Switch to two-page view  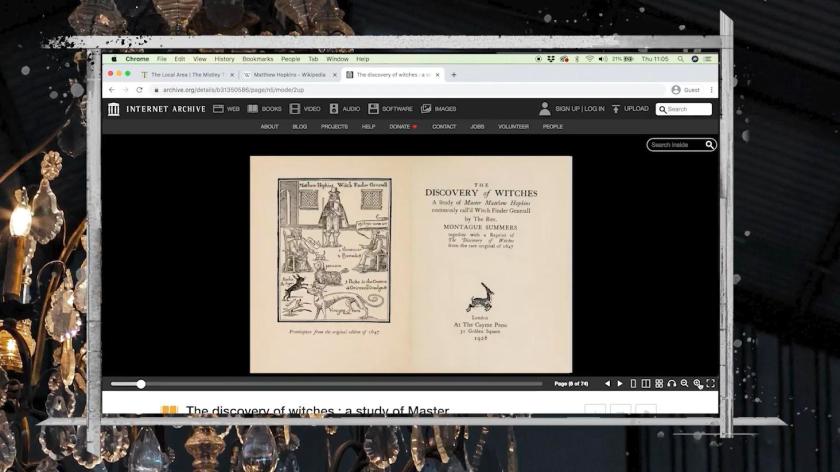tap(646, 384)
